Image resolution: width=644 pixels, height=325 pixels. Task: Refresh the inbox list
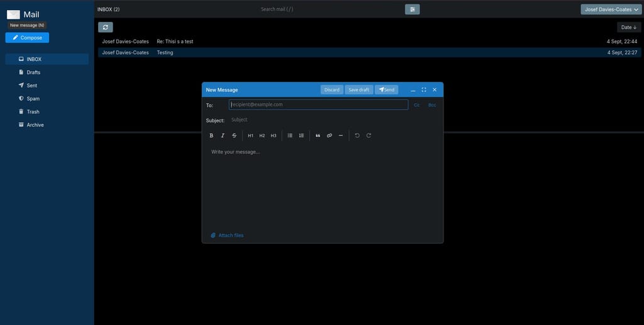[x=106, y=27]
